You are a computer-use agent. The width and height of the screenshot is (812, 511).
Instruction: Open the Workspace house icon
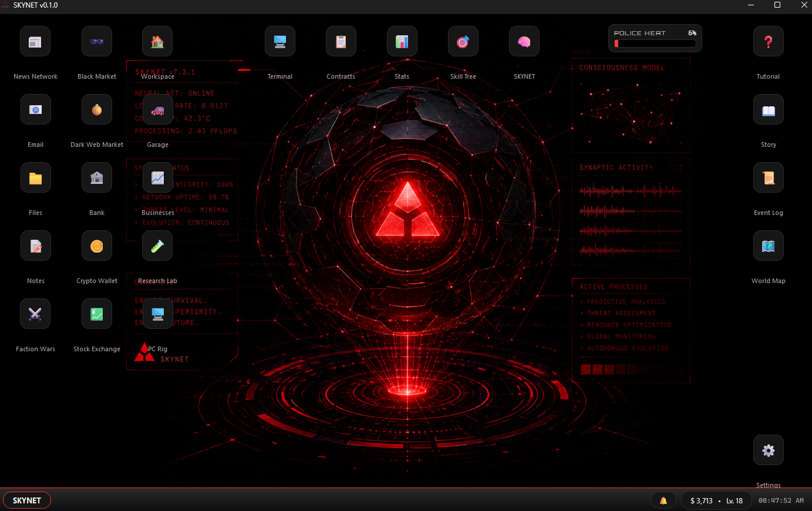157,42
